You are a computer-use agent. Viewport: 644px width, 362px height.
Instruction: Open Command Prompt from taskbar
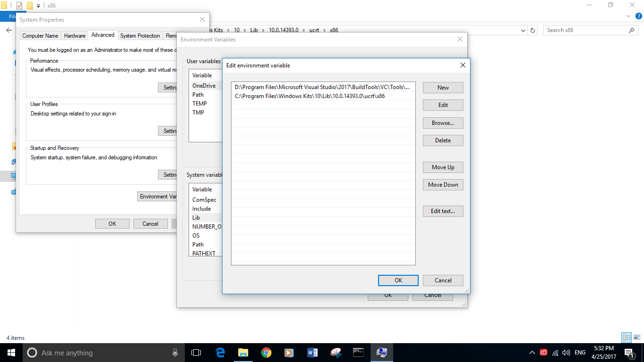pyautogui.click(x=359, y=353)
